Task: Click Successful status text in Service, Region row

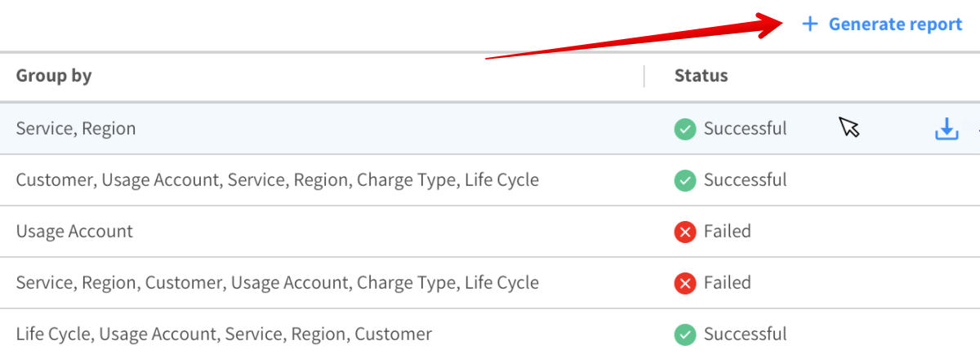Action: pyautogui.click(x=745, y=129)
